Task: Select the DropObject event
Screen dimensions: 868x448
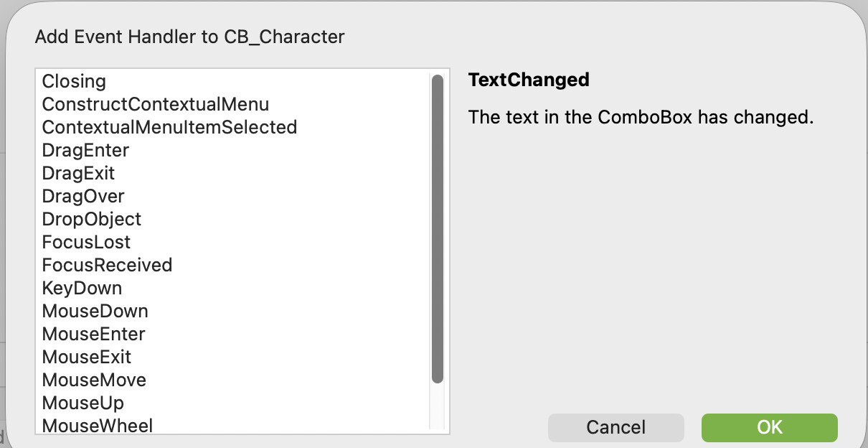Action: tap(92, 219)
